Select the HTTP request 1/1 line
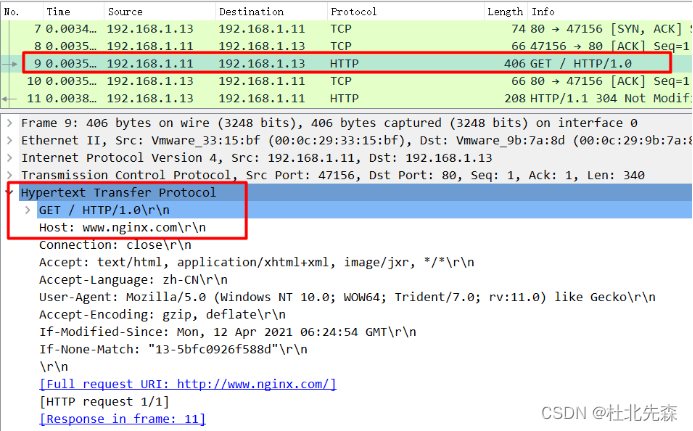 click(104, 402)
